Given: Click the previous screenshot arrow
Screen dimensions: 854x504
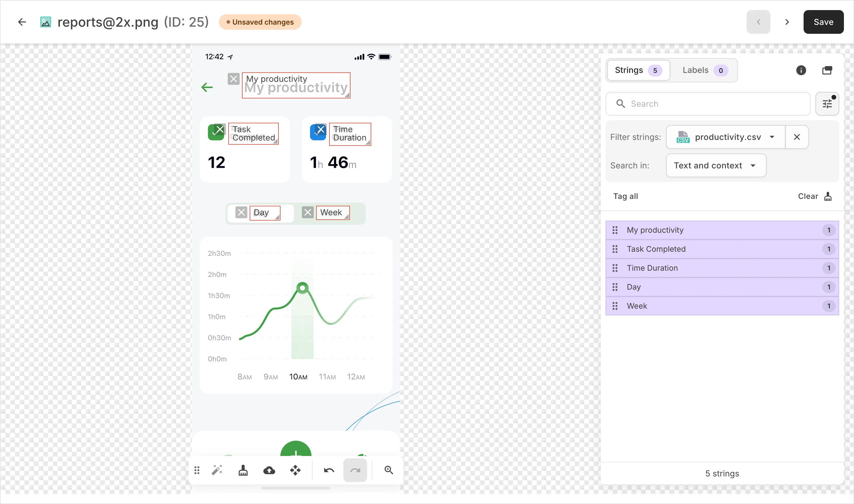Looking at the screenshot, I should point(758,22).
